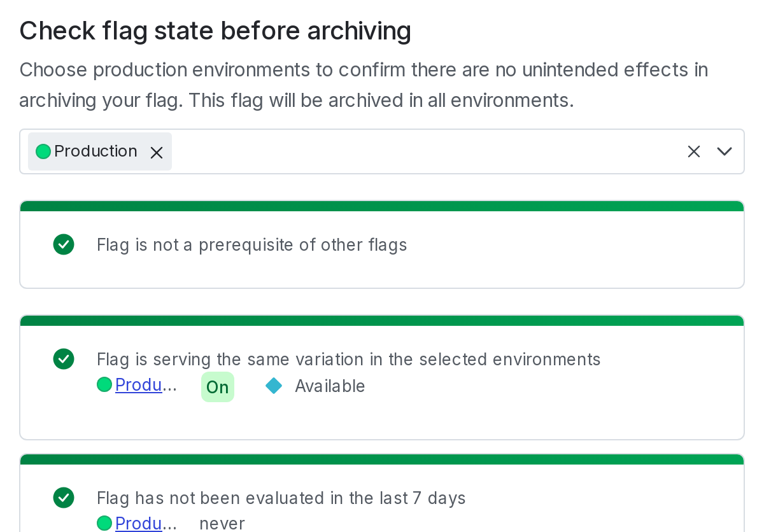Click the green On variation badge
The height and width of the screenshot is (532, 764).
217,386
